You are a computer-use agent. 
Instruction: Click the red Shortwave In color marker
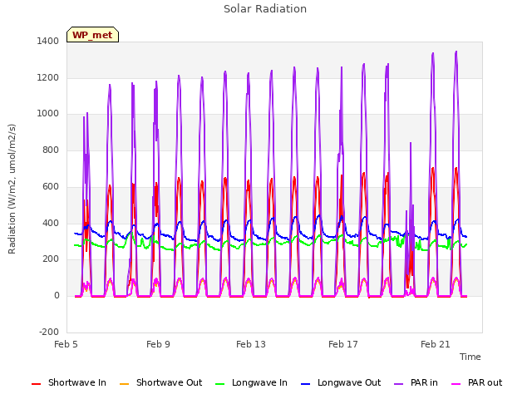point(36,384)
